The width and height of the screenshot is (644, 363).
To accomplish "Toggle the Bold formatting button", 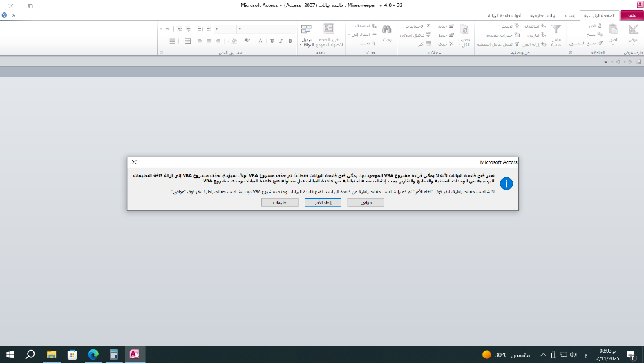I will pos(289,41).
